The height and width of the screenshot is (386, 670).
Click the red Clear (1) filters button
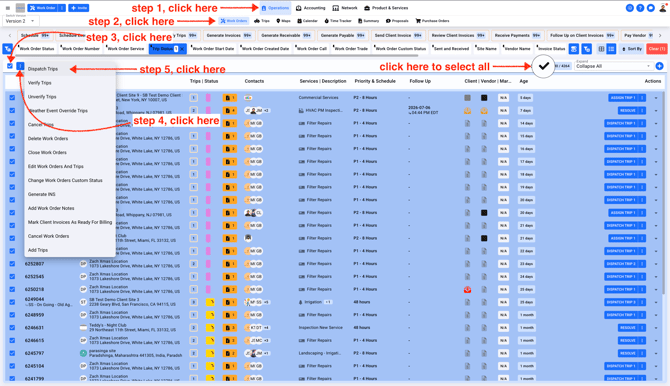point(656,49)
